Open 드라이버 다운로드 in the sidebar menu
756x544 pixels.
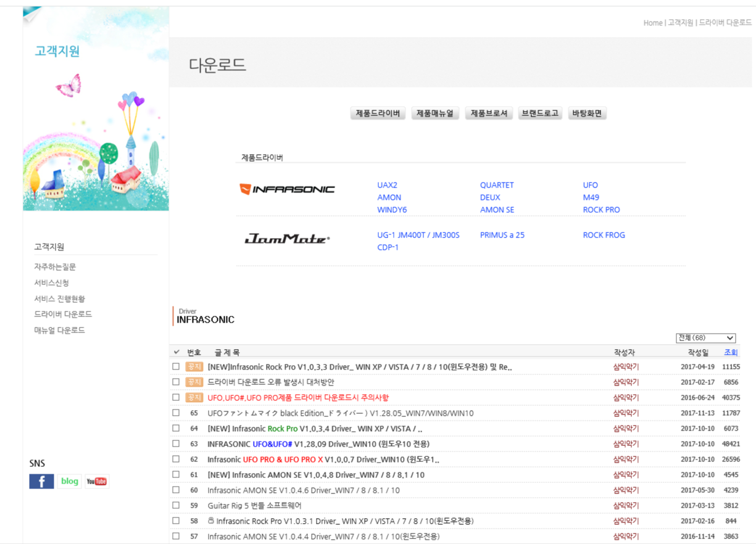click(x=63, y=314)
